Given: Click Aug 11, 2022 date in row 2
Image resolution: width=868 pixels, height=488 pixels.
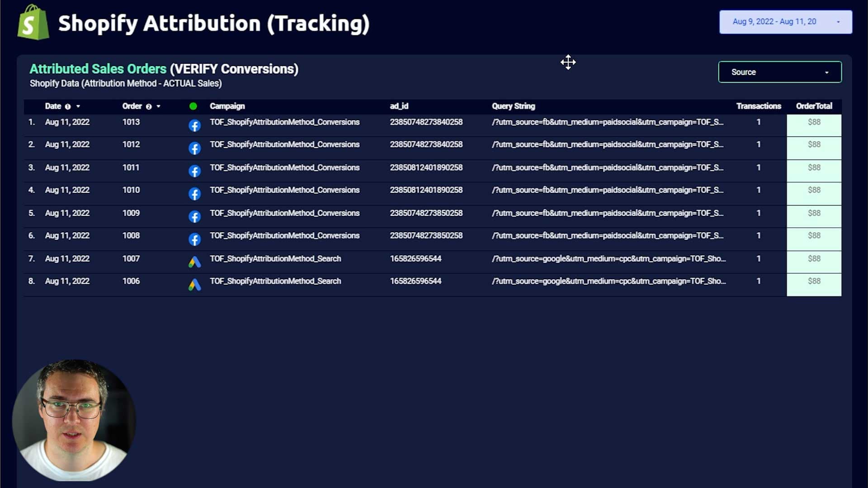Looking at the screenshot, I should point(67,145).
